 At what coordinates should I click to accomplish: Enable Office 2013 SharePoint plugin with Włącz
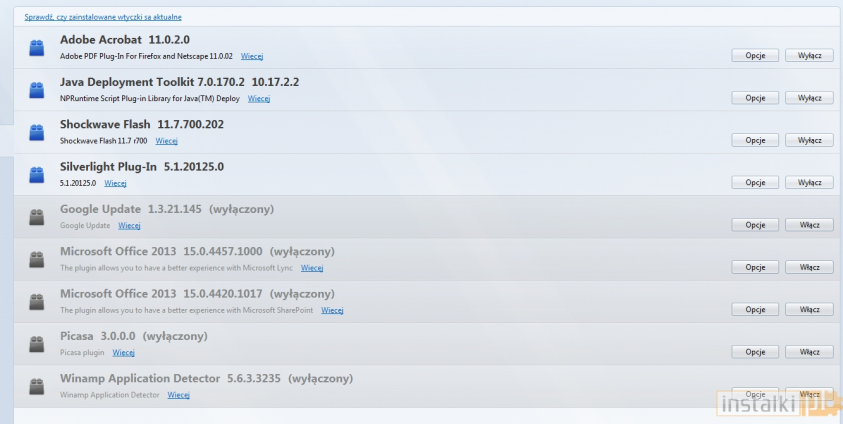(809, 310)
